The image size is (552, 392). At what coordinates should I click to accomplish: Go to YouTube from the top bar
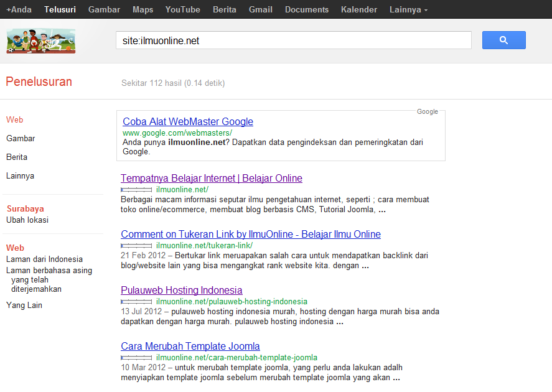(x=182, y=9)
